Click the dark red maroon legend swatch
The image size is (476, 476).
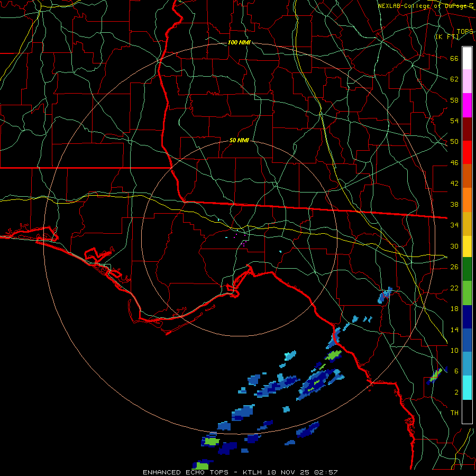point(467,129)
